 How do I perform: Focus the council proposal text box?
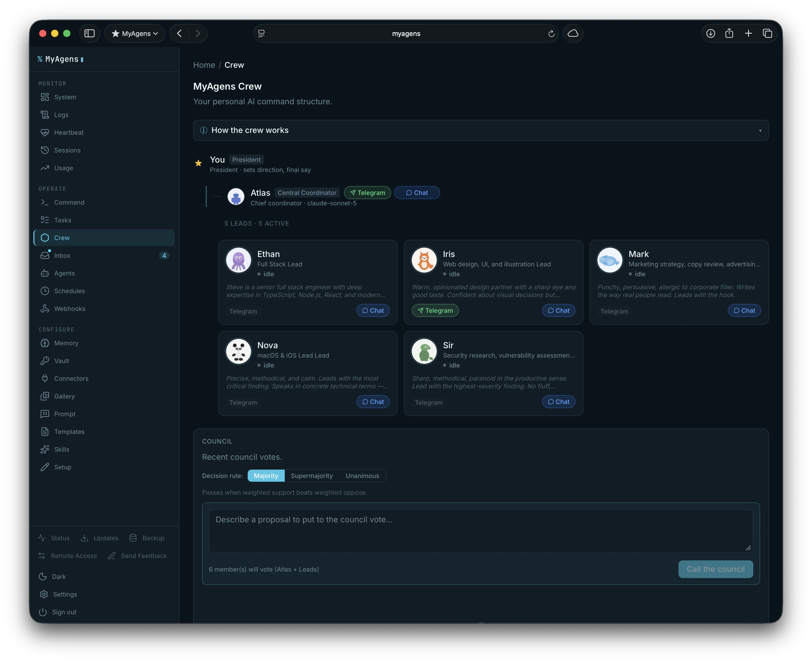[481, 531]
